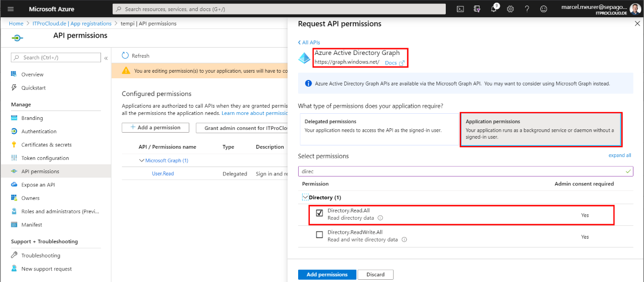Click Home in the breadcrumb

pyautogui.click(x=16, y=23)
